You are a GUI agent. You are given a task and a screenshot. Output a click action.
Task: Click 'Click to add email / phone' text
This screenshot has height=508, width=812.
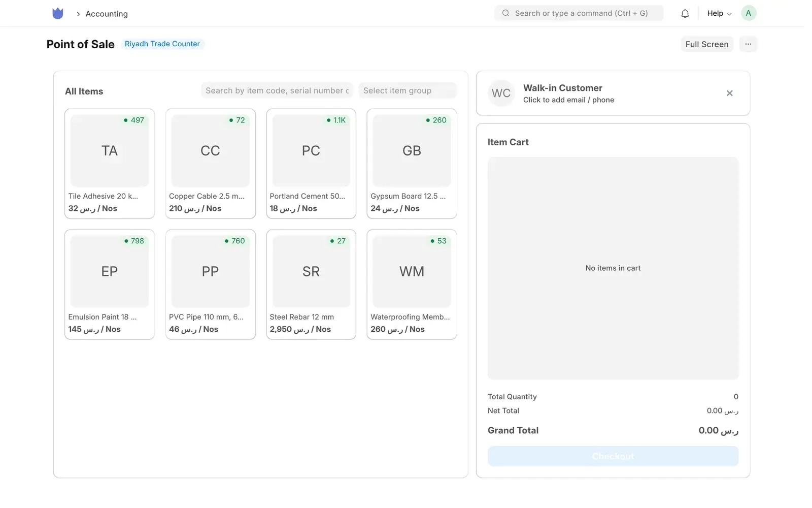(x=568, y=100)
